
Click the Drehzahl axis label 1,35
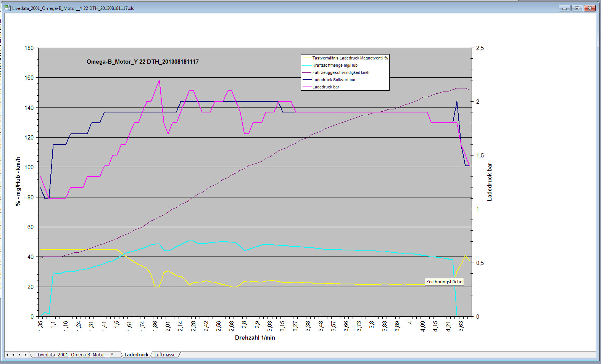(40, 326)
